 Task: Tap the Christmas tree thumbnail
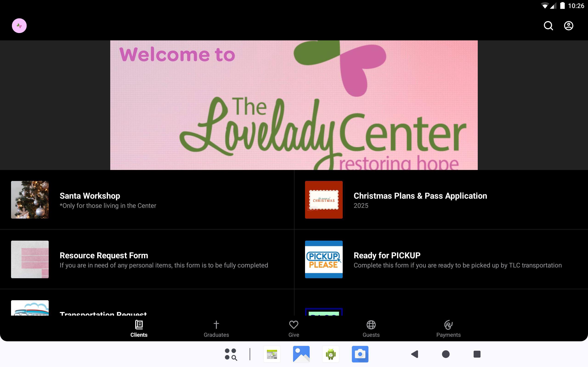(x=30, y=200)
